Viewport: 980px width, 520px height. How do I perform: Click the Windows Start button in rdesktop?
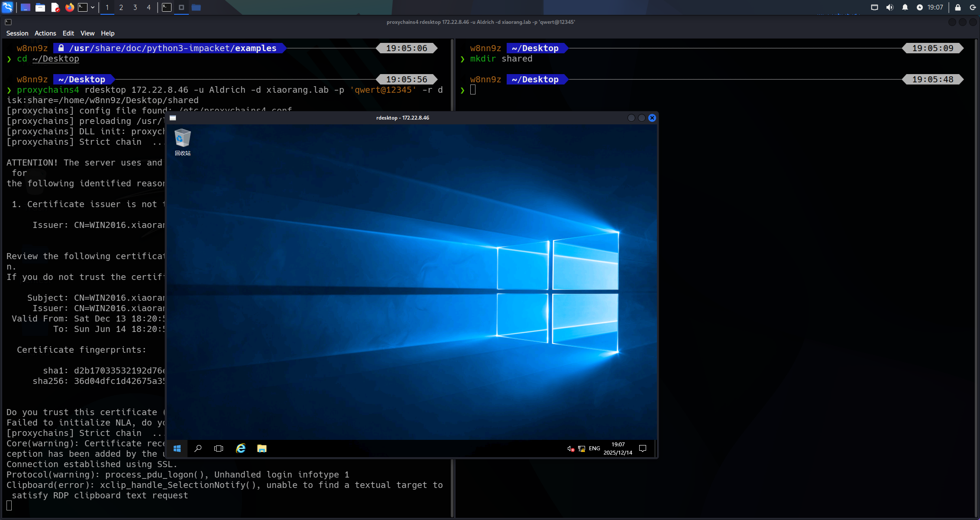(177, 448)
